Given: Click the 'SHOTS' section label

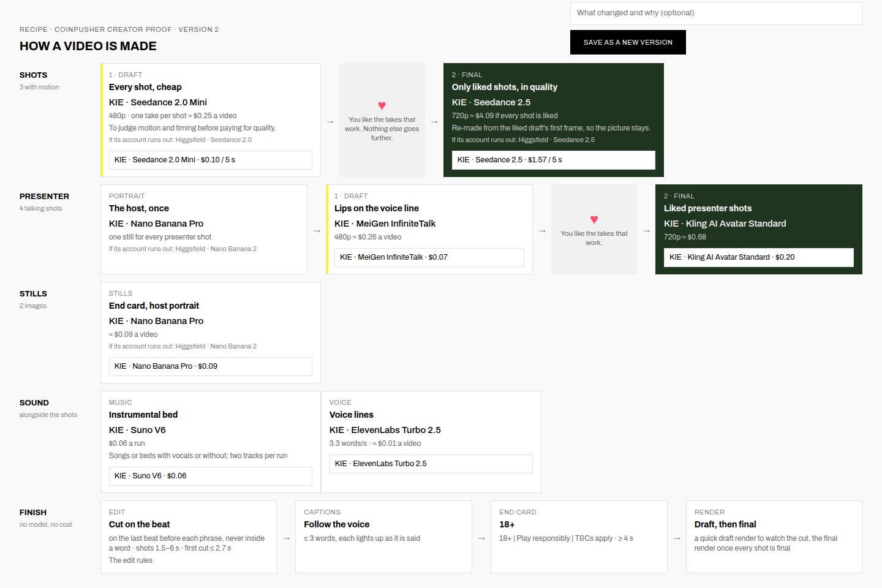Looking at the screenshot, I should [33, 75].
